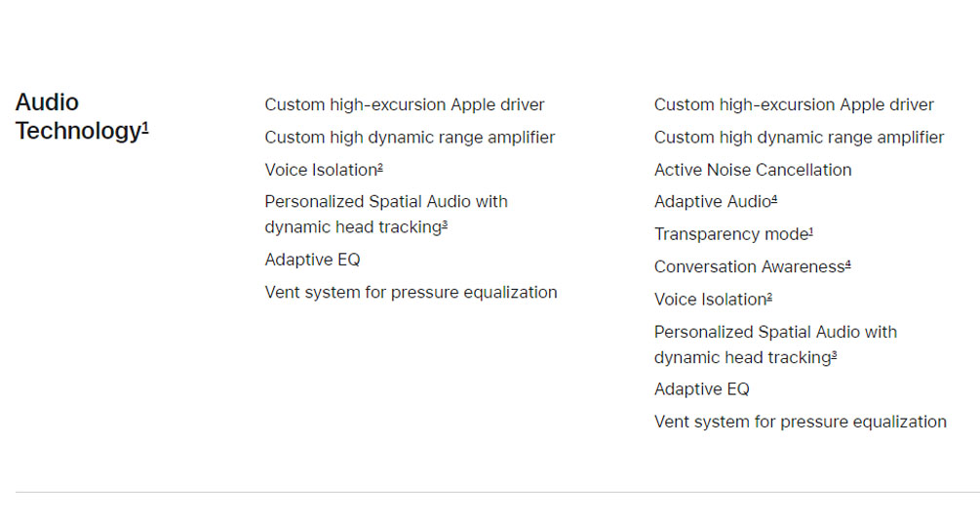Open footnote 4 next to Adaptive Audio

(x=774, y=200)
